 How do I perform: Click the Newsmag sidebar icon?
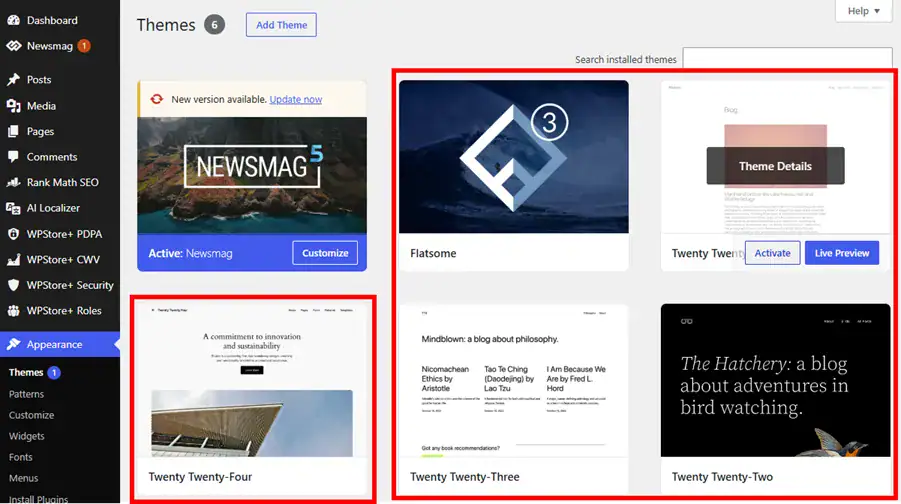[x=13, y=46]
